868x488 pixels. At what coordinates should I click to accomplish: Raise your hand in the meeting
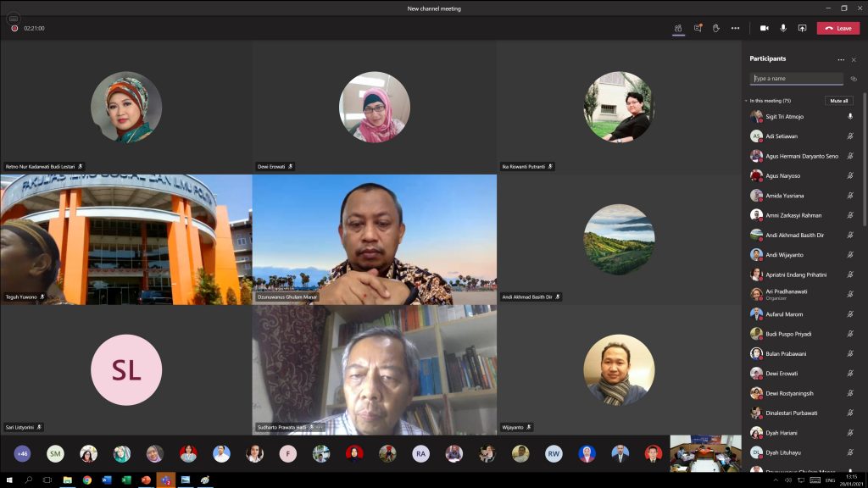pos(716,28)
